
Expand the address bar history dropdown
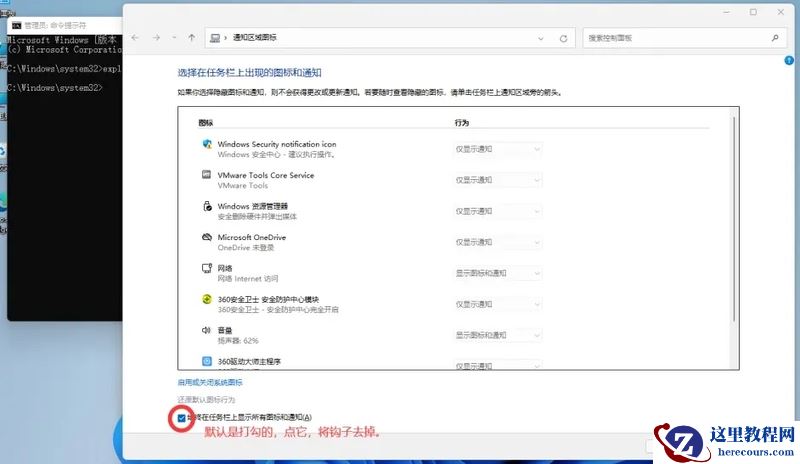pyautogui.click(x=541, y=38)
